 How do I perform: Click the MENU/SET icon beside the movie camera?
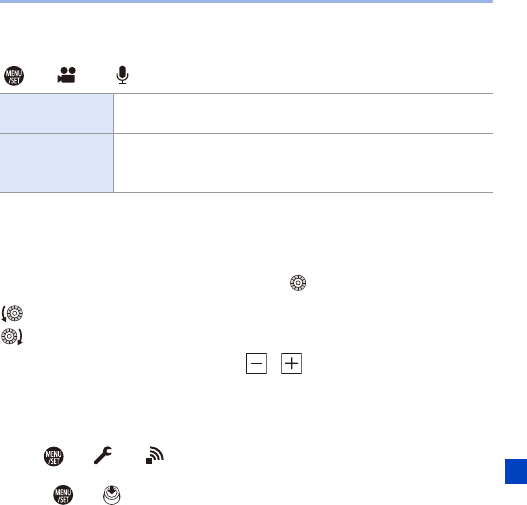(14, 76)
